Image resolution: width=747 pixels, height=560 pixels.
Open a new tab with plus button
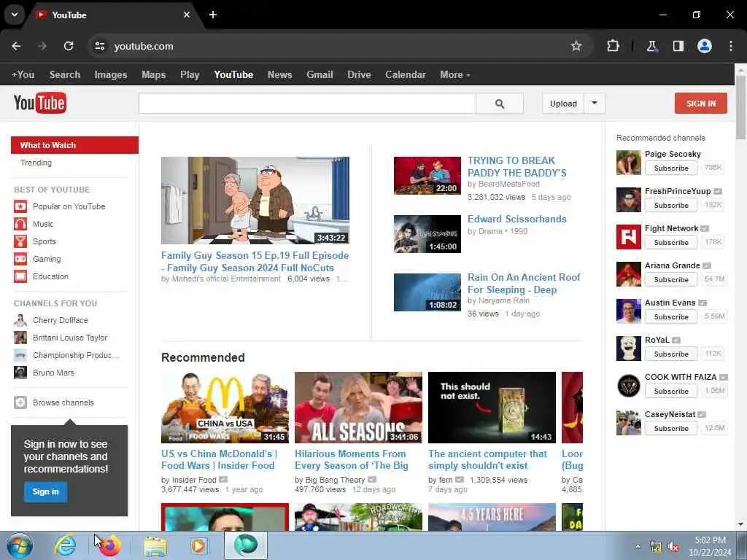point(213,15)
